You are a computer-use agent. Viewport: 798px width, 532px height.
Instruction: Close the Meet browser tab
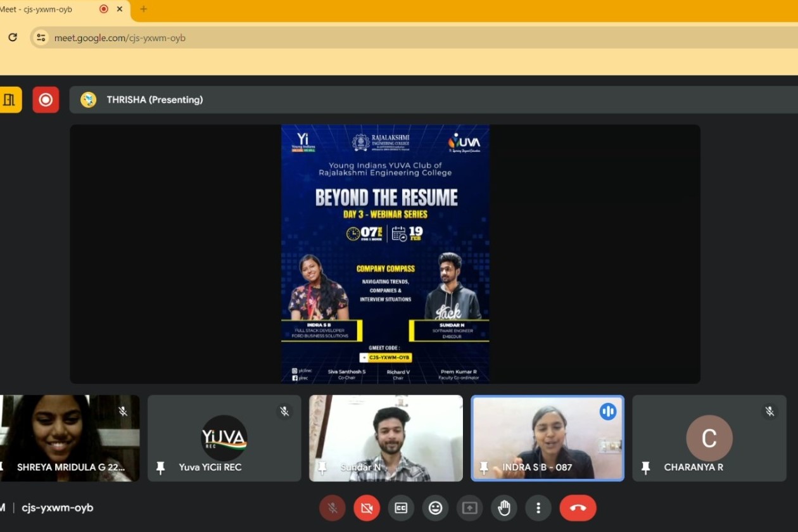[x=120, y=9]
